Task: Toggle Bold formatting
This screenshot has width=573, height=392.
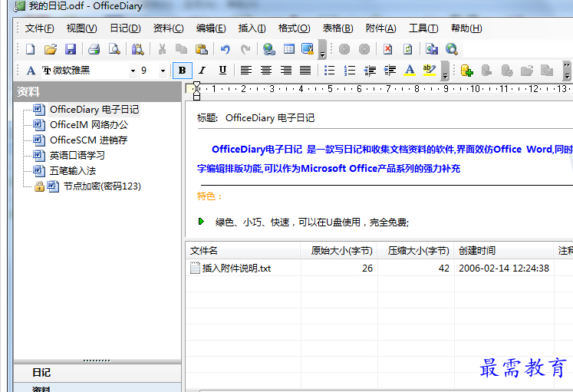Action: pos(182,71)
